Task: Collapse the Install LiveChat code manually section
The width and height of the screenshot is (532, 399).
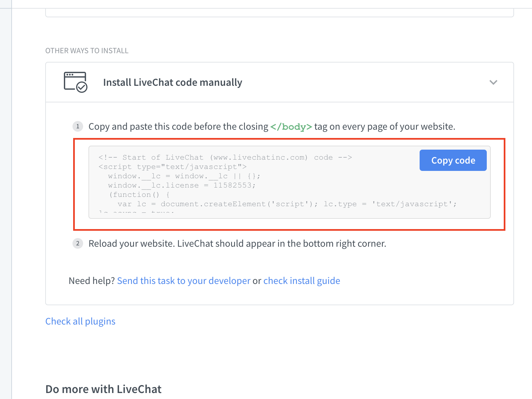Action: (493, 82)
